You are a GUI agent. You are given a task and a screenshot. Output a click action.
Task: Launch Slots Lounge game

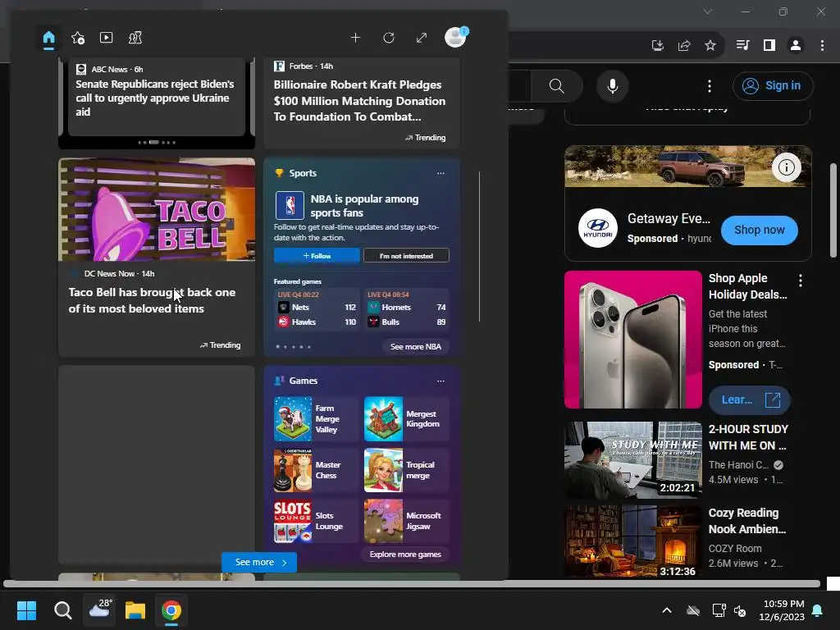click(x=315, y=521)
